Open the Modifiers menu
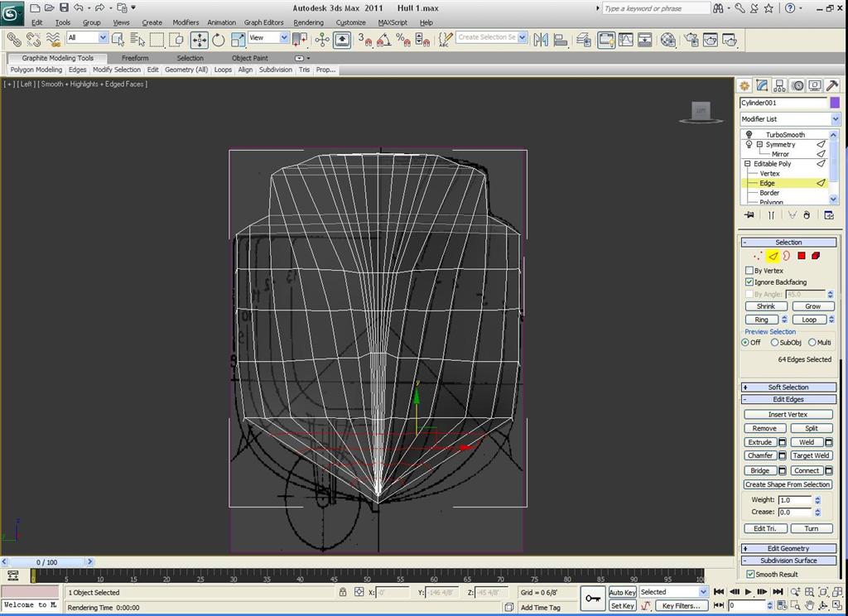Image resolution: width=848 pixels, height=616 pixels. pyautogui.click(x=185, y=22)
